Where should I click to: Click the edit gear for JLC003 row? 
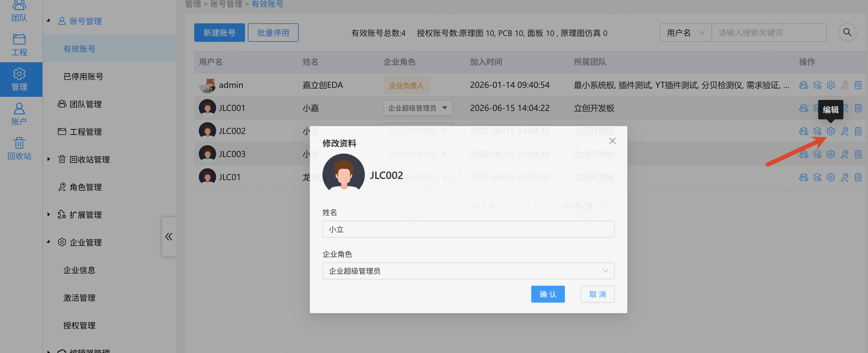[830, 154]
